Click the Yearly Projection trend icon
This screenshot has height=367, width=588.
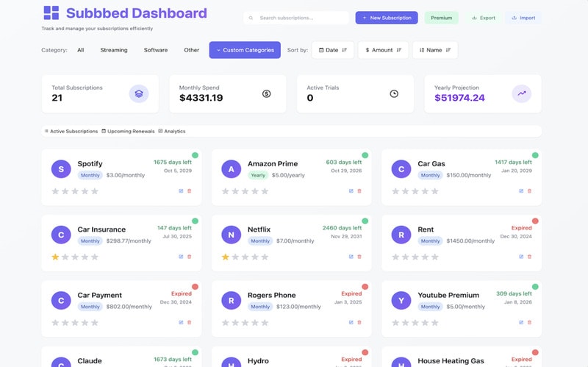pos(522,93)
